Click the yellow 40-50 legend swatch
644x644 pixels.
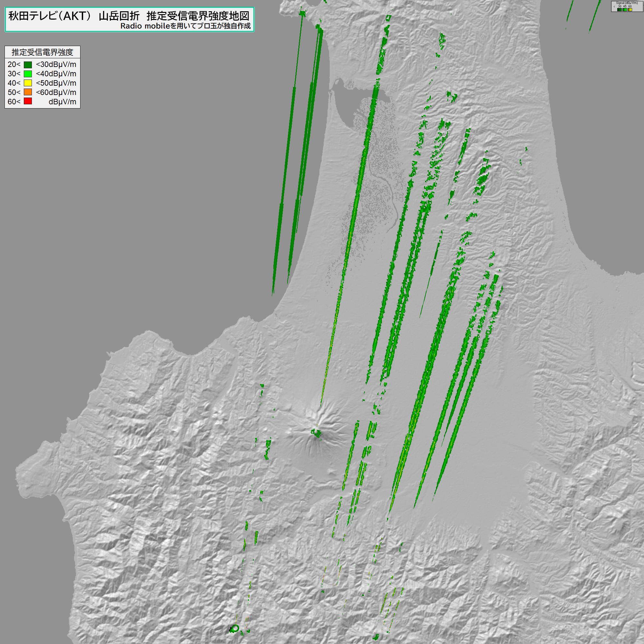[28, 83]
